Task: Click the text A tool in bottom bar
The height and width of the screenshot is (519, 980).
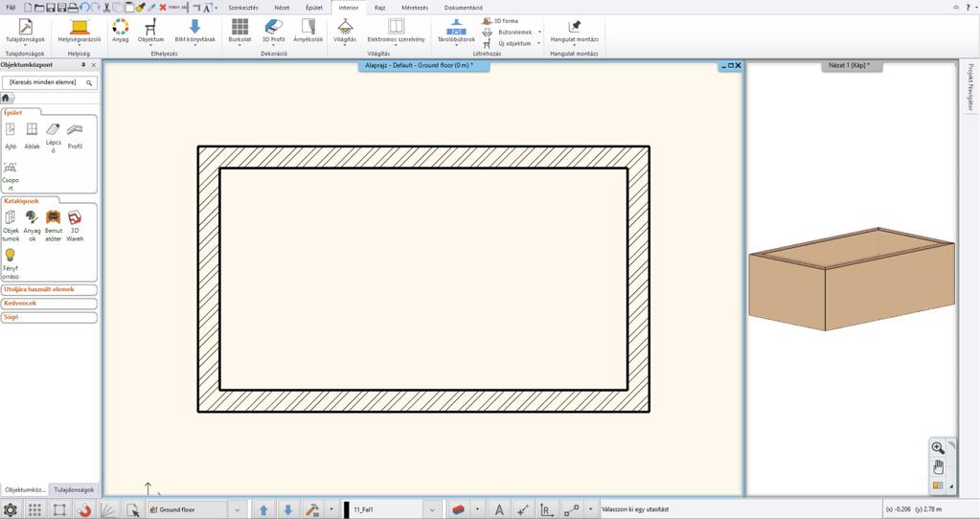Action: click(499, 509)
